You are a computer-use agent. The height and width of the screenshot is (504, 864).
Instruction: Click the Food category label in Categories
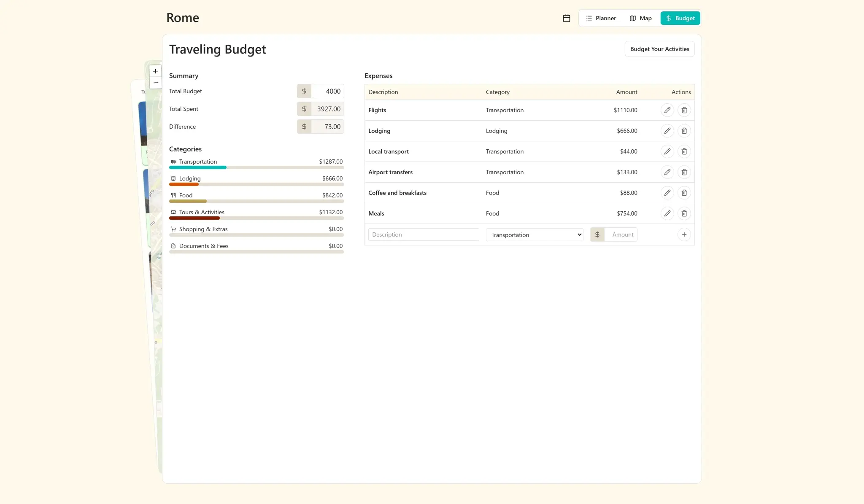pyautogui.click(x=185, y=195)
